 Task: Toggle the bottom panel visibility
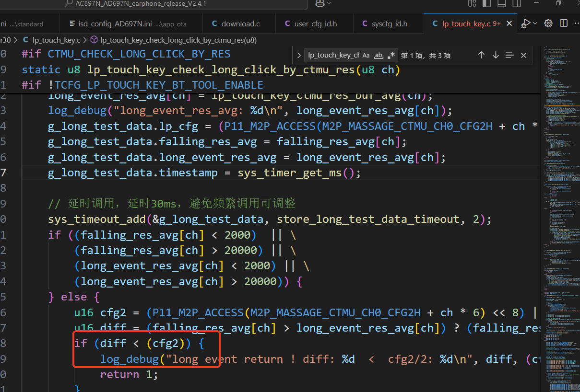coord(501,4)
